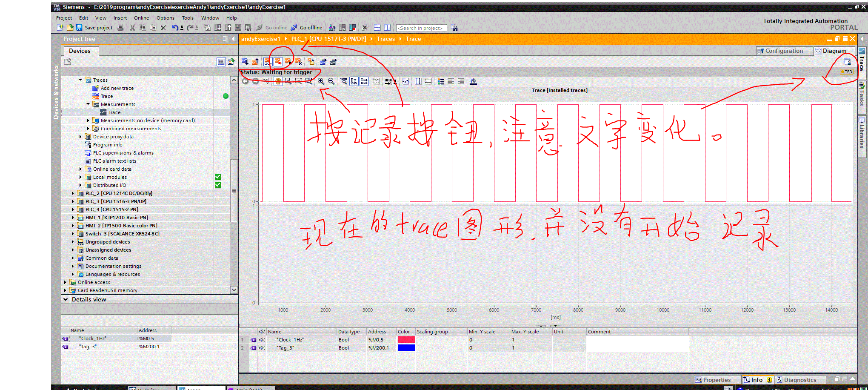
Task: Click the Display all 100% magnifier icon
Action: coord(344,81)
